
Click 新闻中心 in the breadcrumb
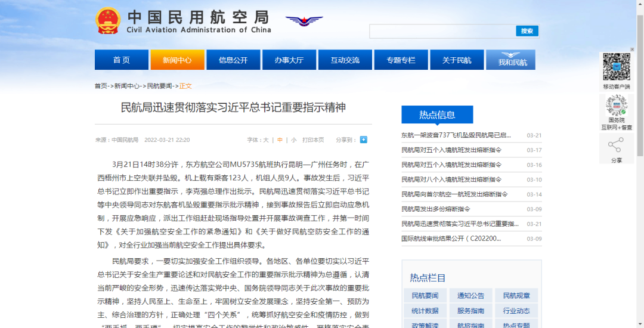pos(126,86)
